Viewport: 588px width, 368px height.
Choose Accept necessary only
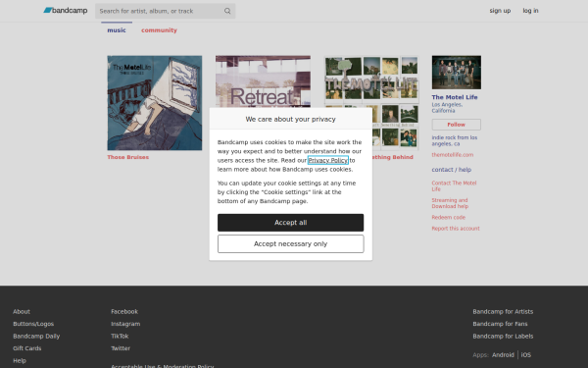[x=291, y=244]
